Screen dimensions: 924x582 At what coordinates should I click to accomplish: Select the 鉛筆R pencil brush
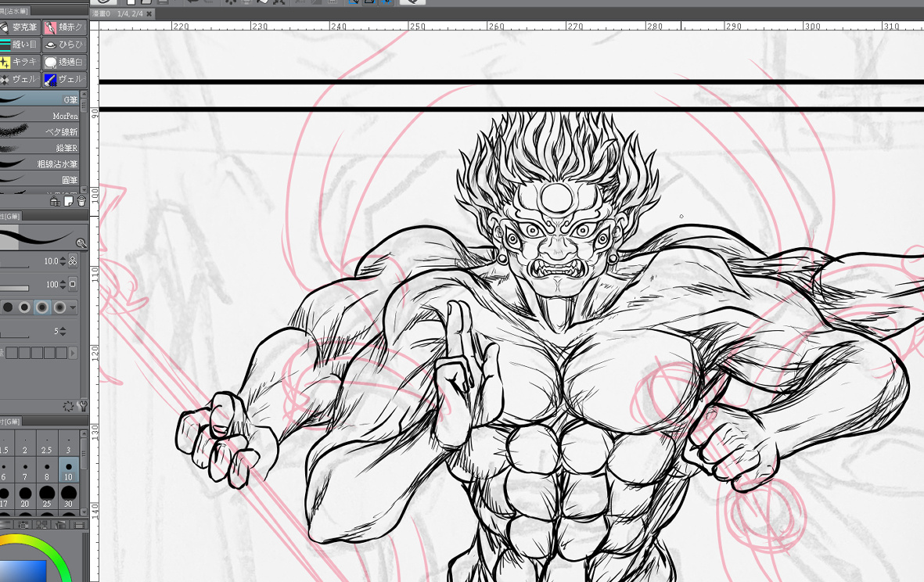pyautogui.click(x=39, y=147)
